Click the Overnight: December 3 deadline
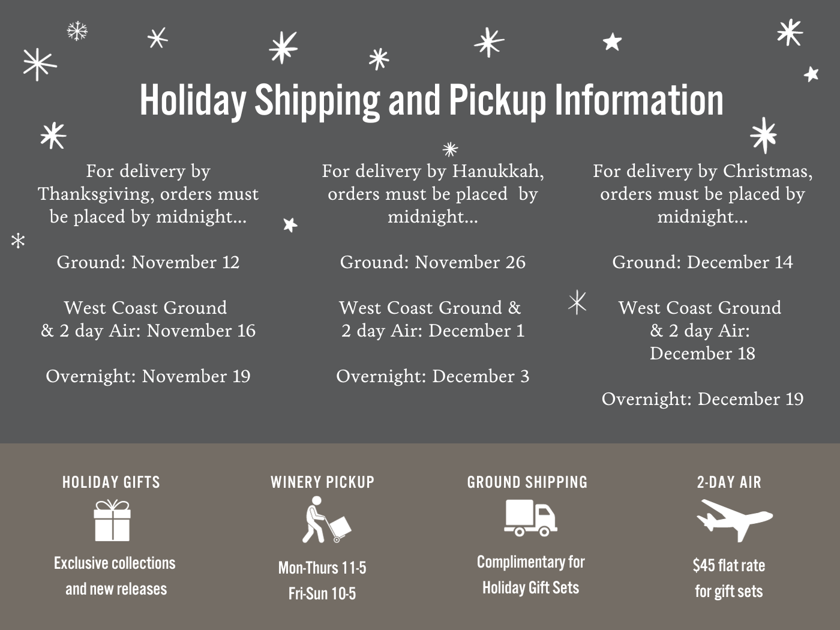This screenshot has width=840, height=630. tap(433, 376)
